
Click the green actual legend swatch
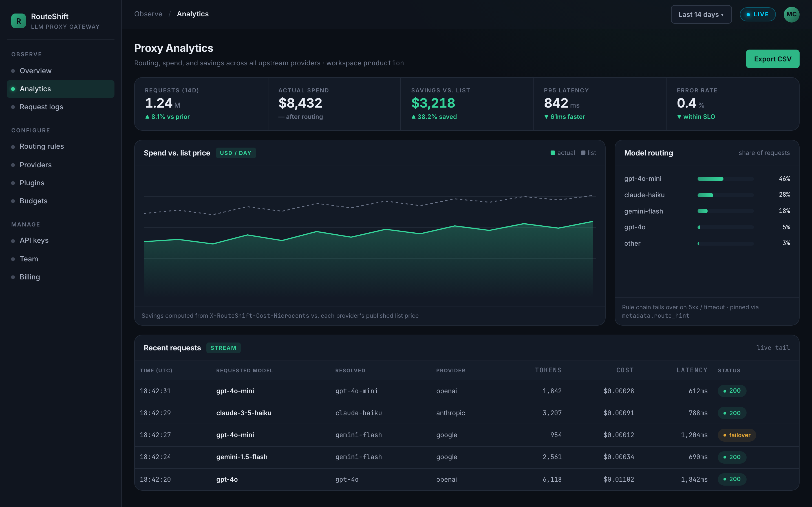click(553, 153)
